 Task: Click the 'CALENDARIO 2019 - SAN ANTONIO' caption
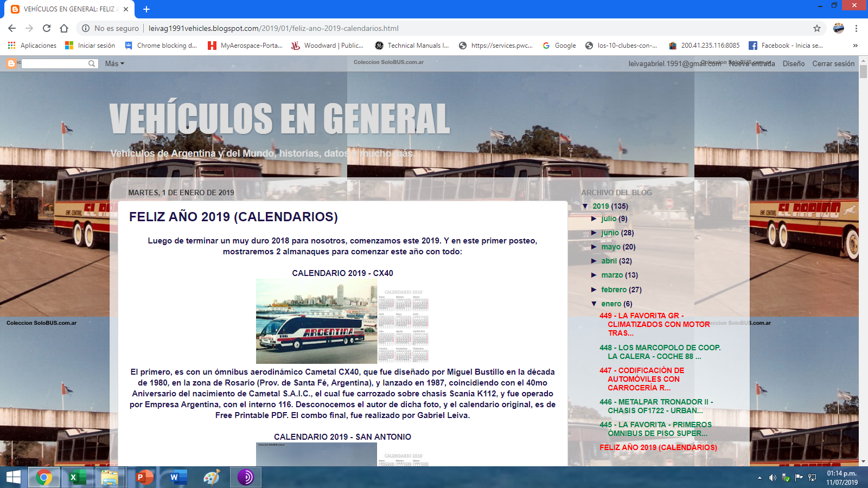tap(342, 437)
